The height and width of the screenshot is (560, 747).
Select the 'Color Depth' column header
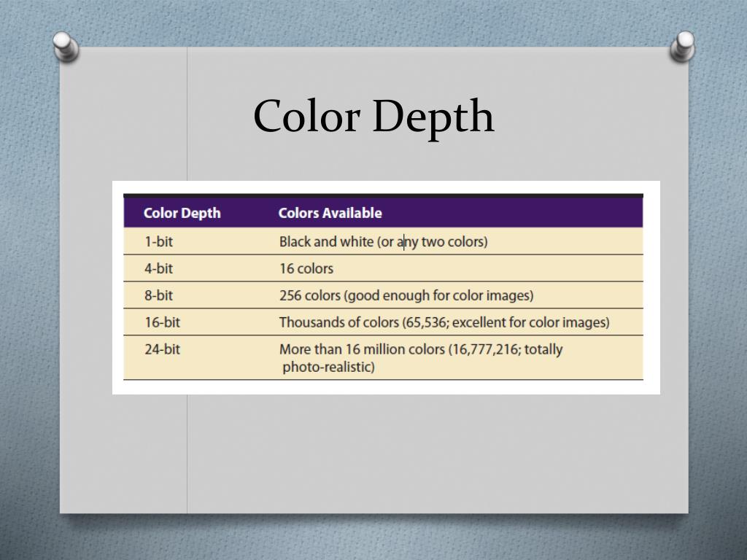182,213
